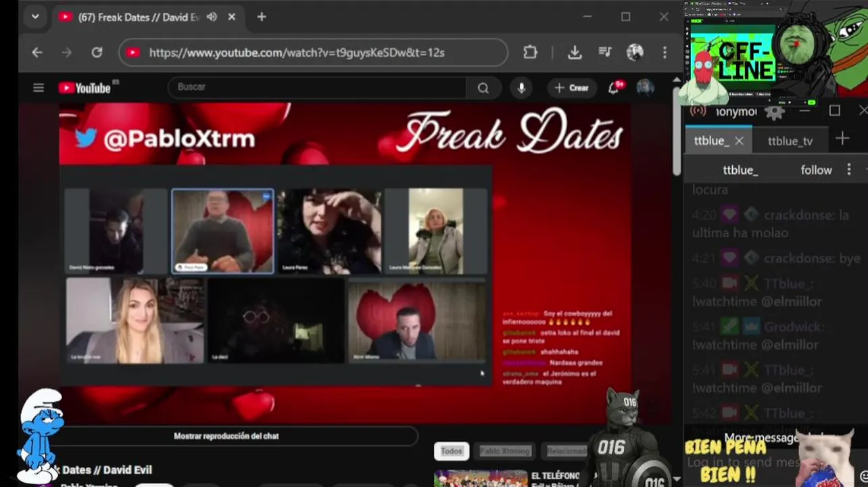Click the YouTube search magnifier button
This screenshot has height=487, width=868.
[483, 88]
